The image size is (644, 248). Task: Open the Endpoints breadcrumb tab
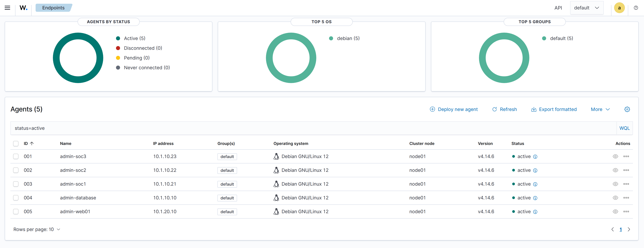54,8
